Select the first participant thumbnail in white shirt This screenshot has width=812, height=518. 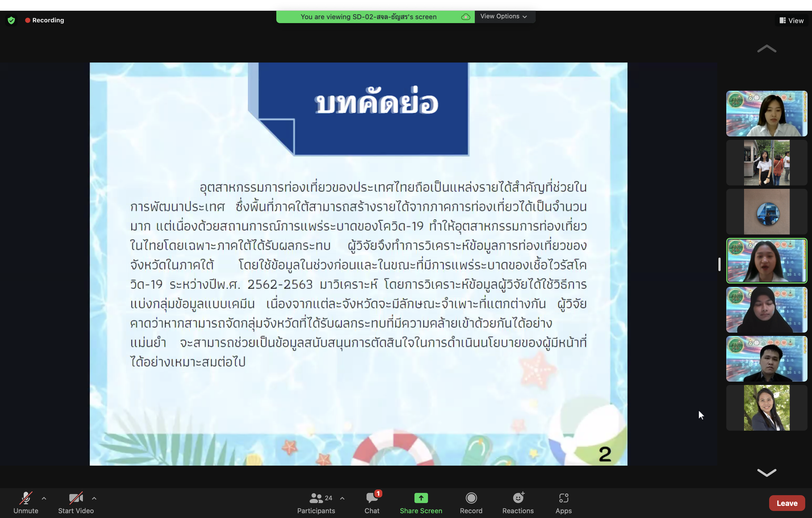click(767, 114)
